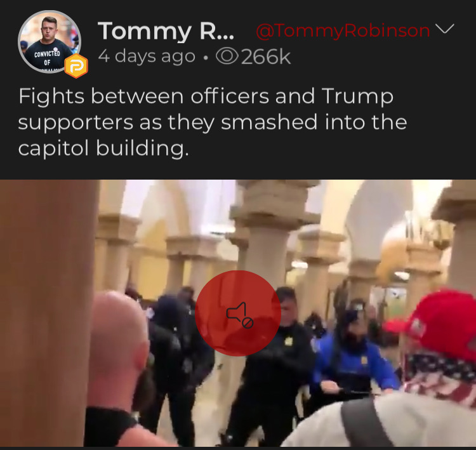This screenshot has width=476, height=450.
Task: Open Tommy Robinson's profile picture
Action: click(x=50, y=42)
